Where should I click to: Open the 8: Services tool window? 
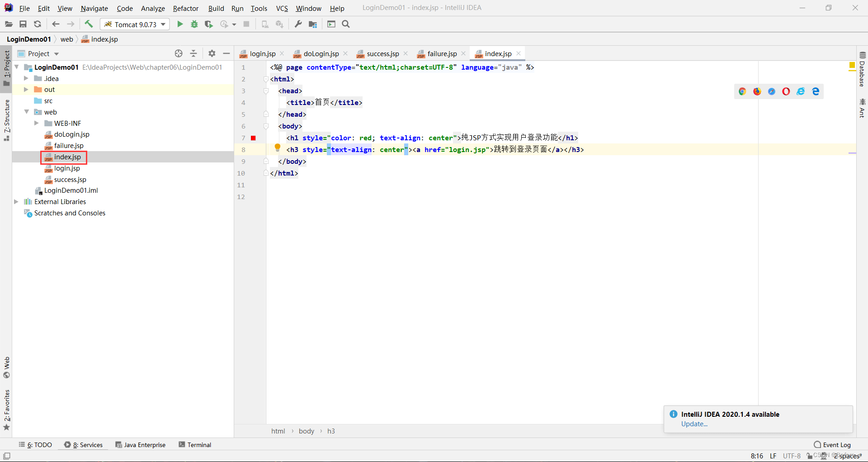(x=83, y=445)
